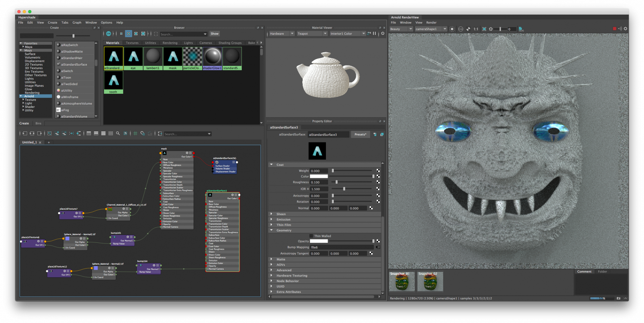Select the lambert1 material swatch
The width and height of the screenshot is (644, 323).
coord(153,58)
